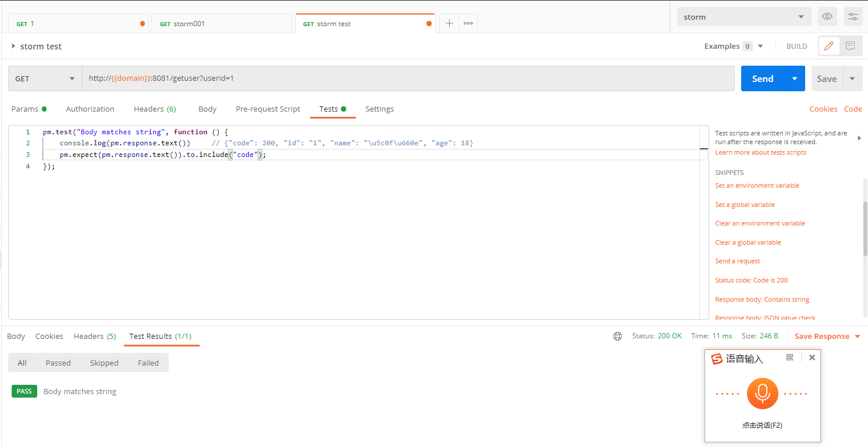The width and height of the screenshot is (868, 447).
Task: Click 'Body matches string' test result text
Action: click(80, 391)
